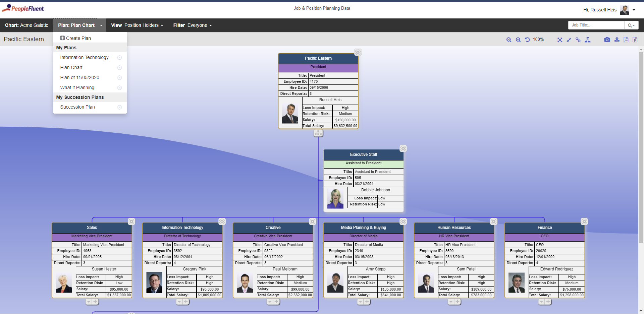This screenshot has height=314, width=644.
Task: Click Sam Patel's photo
Action: (426, 283)
